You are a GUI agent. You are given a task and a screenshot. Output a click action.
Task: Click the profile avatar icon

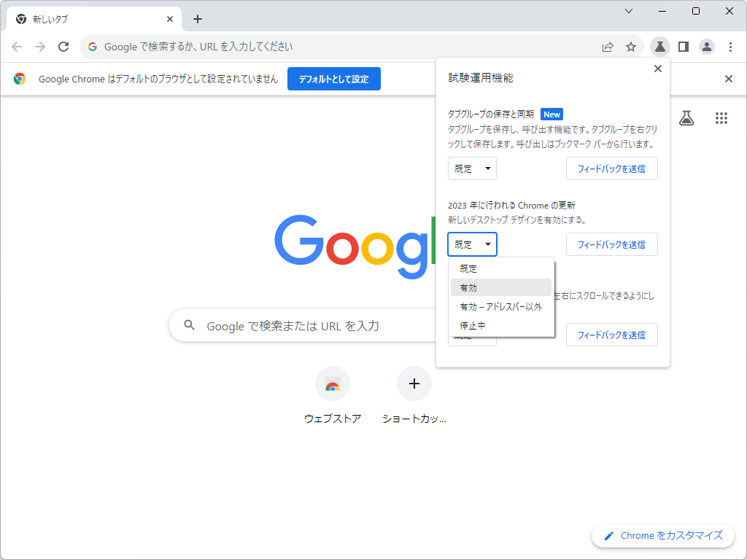tap(706, 46)
